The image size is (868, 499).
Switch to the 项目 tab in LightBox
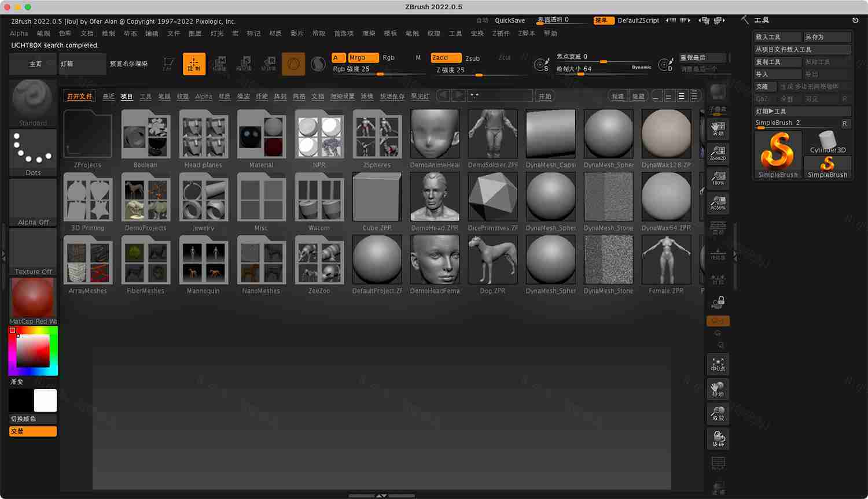coord(126,97)
